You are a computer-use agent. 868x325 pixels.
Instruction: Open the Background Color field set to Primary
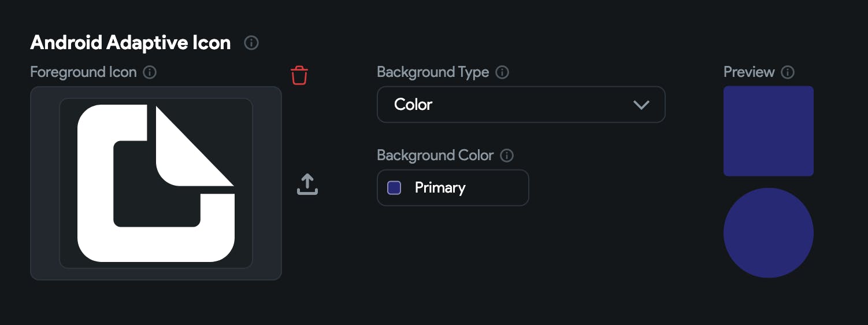(452, 188)
